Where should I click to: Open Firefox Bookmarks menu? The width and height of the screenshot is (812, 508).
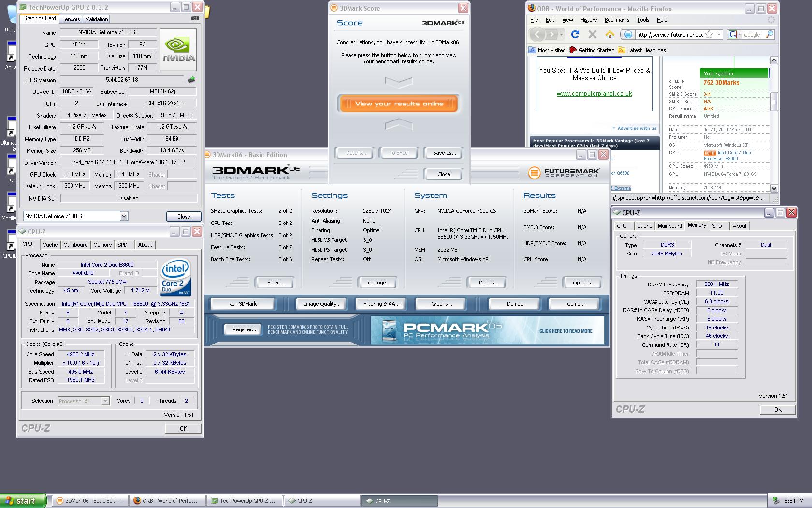617,20
